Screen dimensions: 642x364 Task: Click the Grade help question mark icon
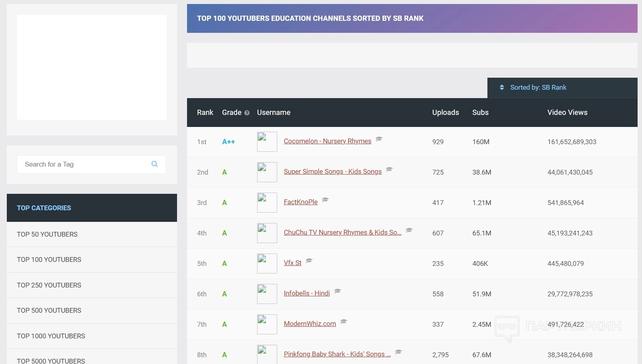tap(247, 113)
